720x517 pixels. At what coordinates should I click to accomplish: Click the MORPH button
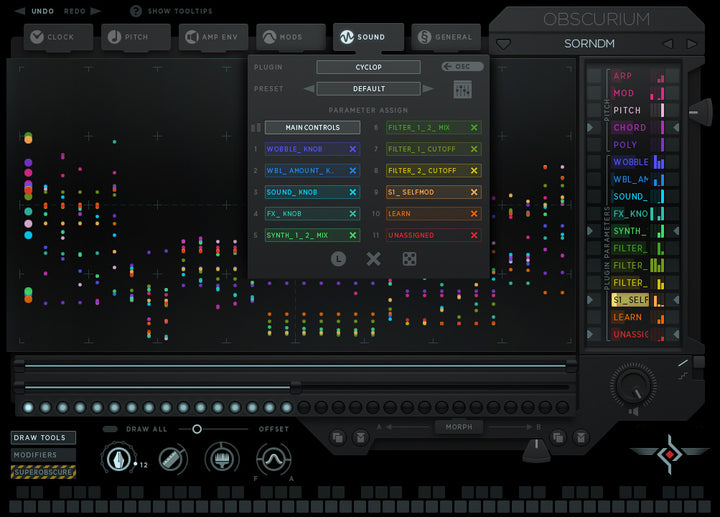459,427
